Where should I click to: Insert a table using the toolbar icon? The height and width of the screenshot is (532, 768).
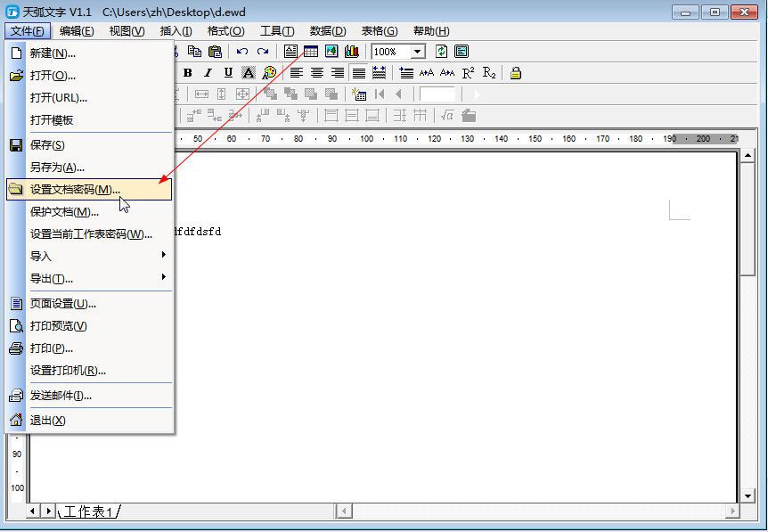coord(311,52)
